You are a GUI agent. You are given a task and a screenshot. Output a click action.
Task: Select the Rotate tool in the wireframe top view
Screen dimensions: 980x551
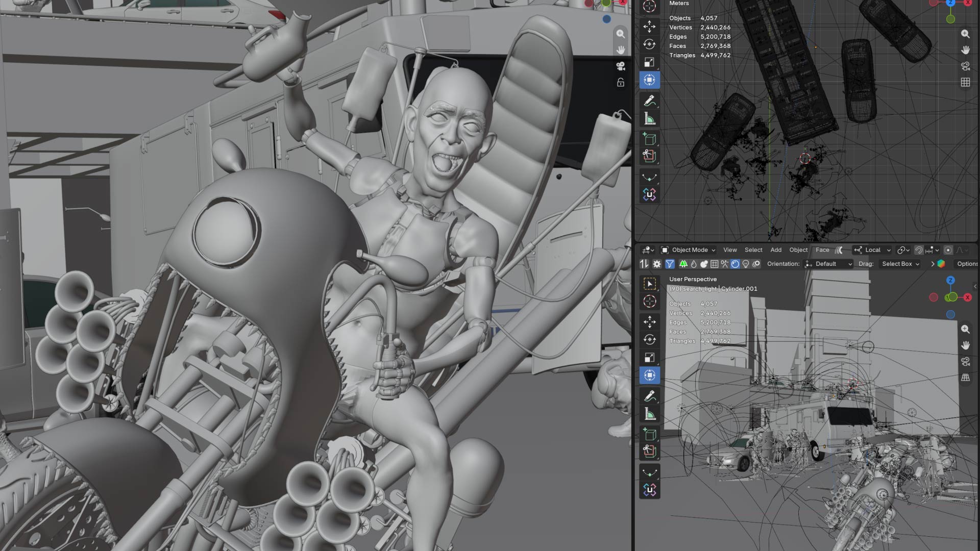[649, 44]
